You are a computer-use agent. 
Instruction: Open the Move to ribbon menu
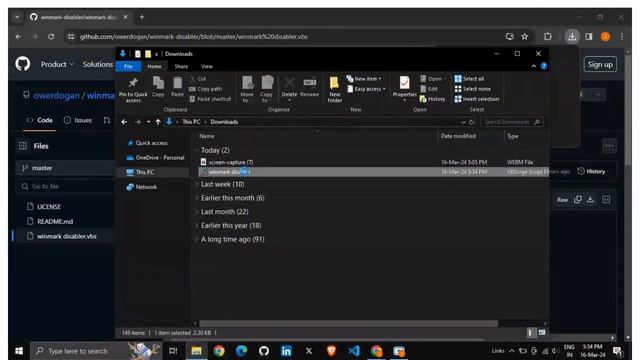point(247,89)
